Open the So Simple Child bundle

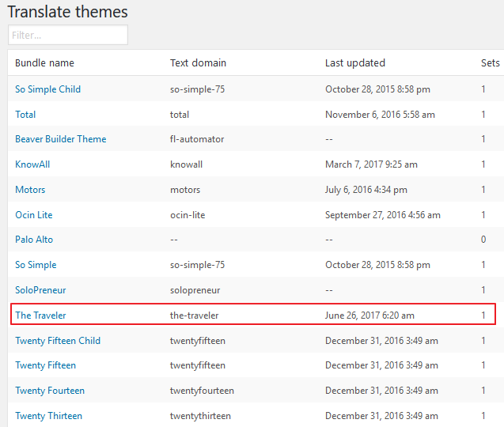click(48, 89)
